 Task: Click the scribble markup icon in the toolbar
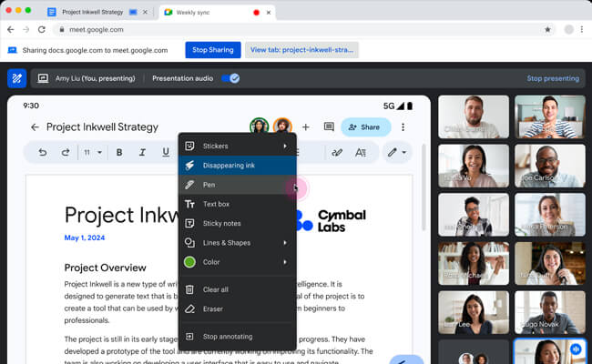(x=337, y=152)
